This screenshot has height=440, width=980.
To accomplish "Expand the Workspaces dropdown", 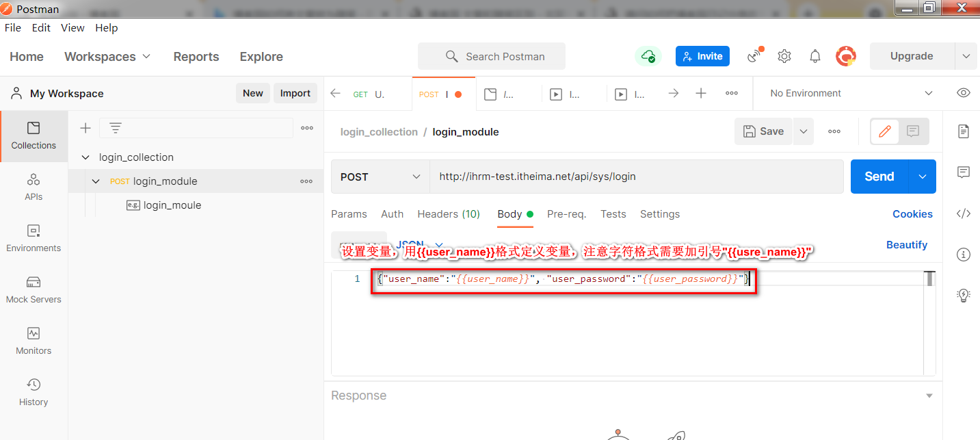I will click(x=107, y=57).
